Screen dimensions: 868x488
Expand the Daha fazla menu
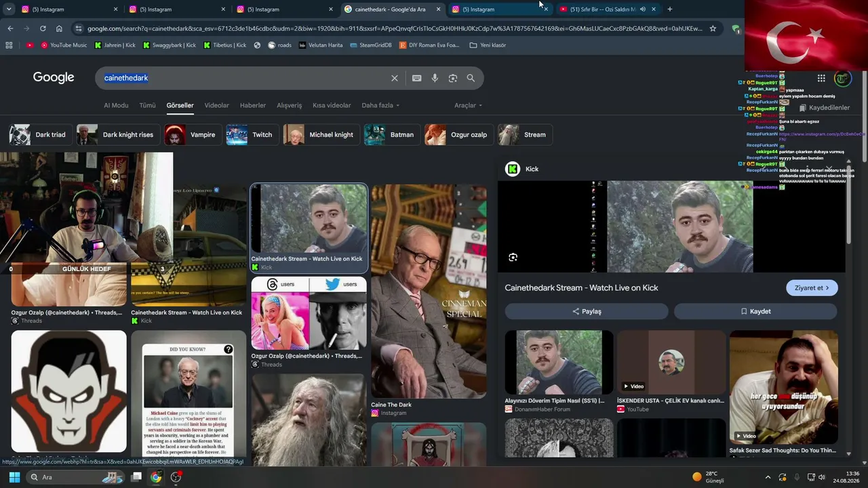[x=380, y=106]
